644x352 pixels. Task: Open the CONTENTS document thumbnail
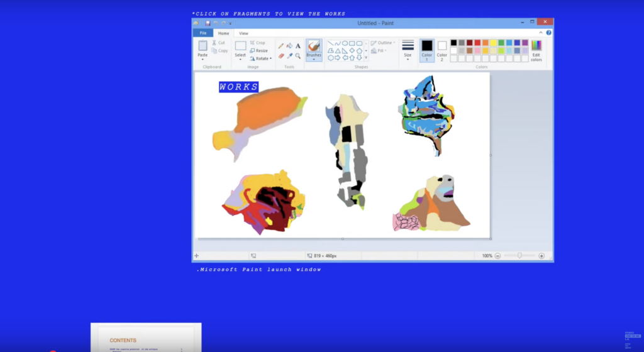146,338
